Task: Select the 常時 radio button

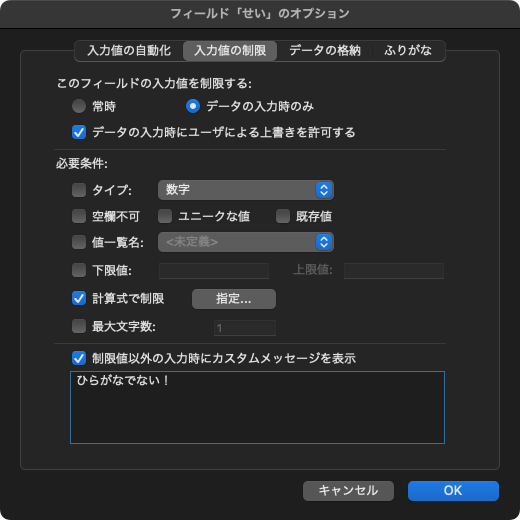Action: [x=79, y=106]
